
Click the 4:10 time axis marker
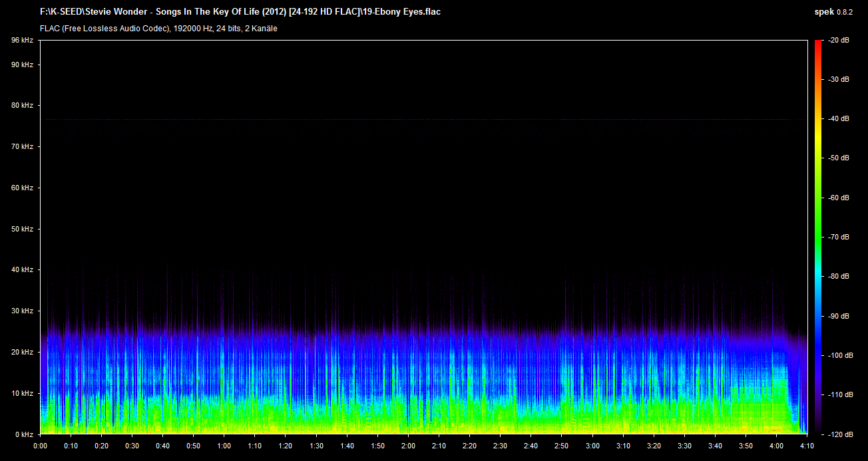807,446
